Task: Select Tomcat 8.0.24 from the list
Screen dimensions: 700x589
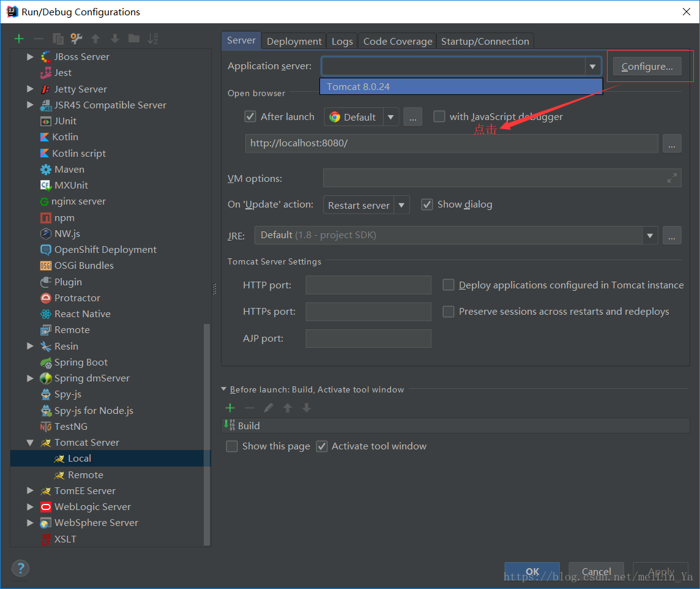Action: [x=461, y=86]
